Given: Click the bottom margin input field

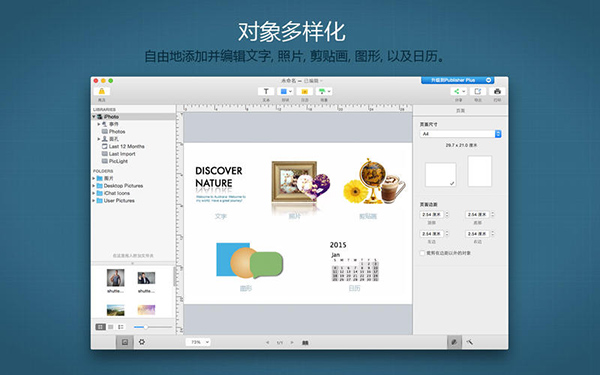Looking at the screenshot, I should click(477, 215).
